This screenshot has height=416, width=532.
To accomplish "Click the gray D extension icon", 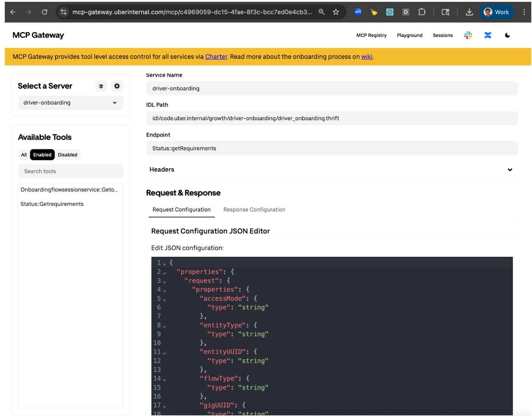I will pyautogui.click(x=406, y=12).
